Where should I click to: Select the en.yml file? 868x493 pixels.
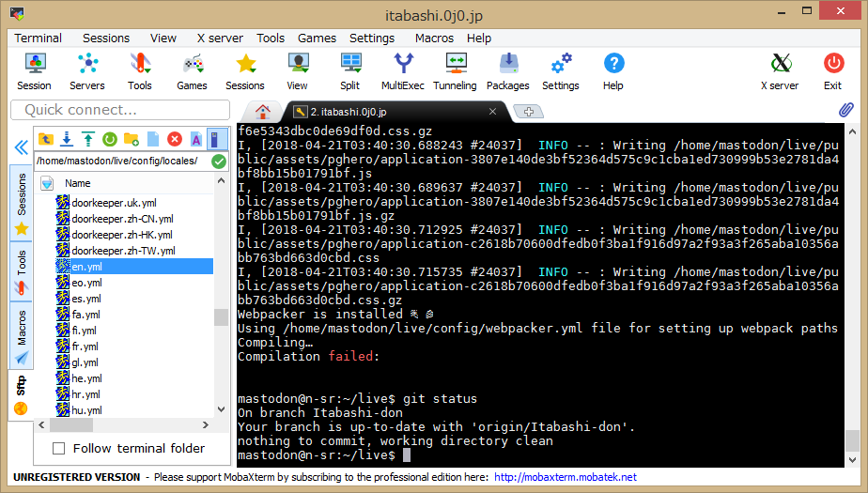(x=87, y=267)
